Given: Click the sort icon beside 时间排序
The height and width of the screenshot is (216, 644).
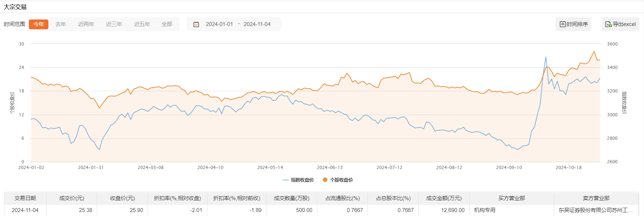Looking at the screenshot, I should click(562, 24).
